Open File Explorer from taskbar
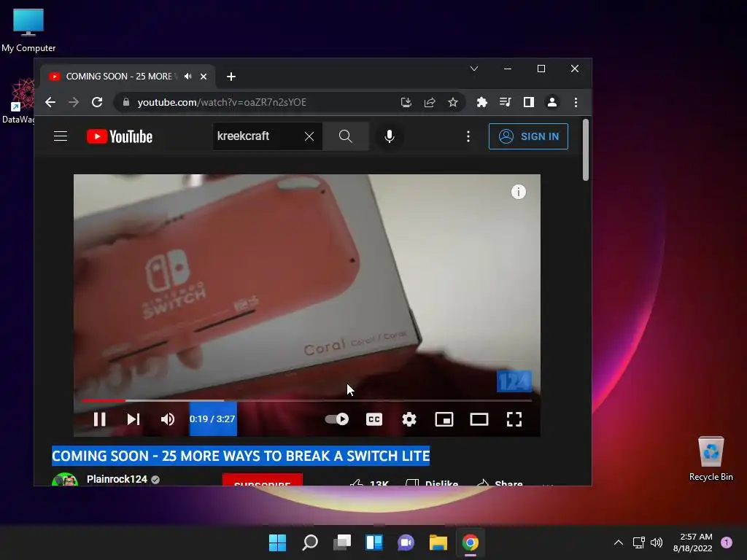This screenshot has width=747, height=560. pos(438,542)
